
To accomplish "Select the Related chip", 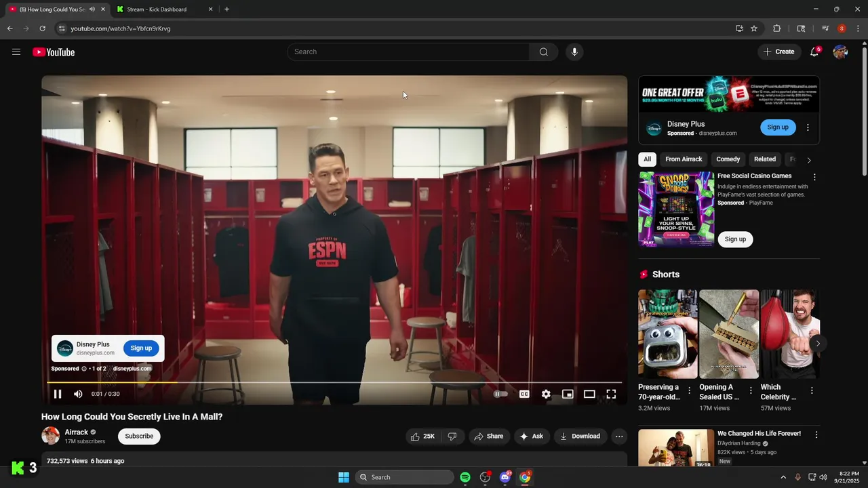I will [x=765, y=159].
